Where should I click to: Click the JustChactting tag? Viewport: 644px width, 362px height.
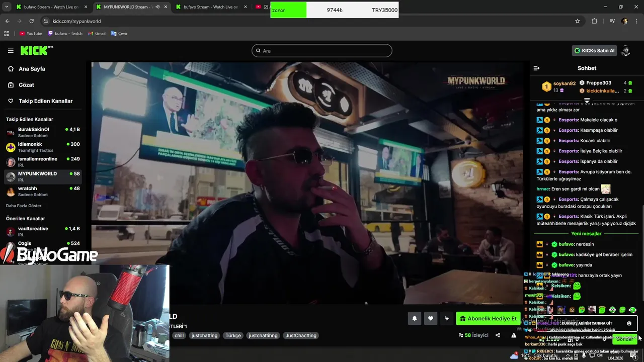click(301, 335)
